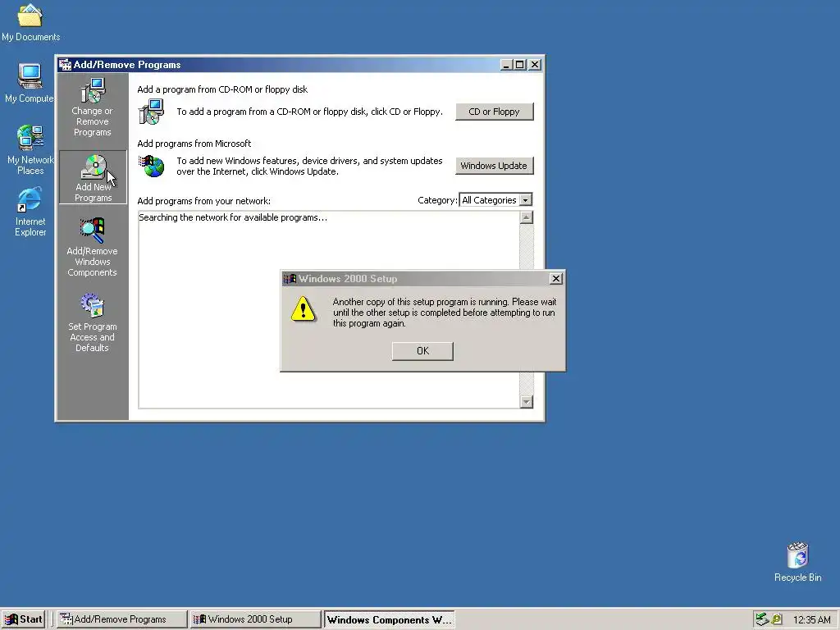Select Add New Programs in sidebar

93,177
